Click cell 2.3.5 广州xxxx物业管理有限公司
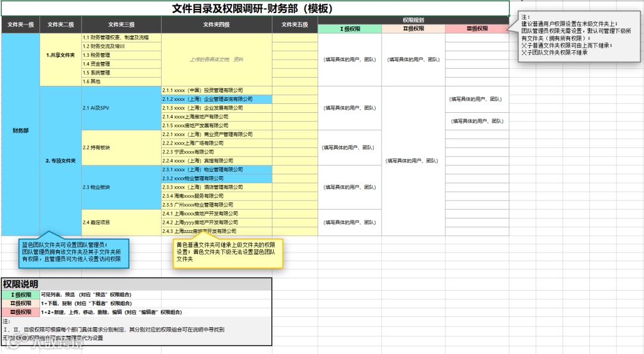Screen dimensions: 644x354 (x=216, y=205)
